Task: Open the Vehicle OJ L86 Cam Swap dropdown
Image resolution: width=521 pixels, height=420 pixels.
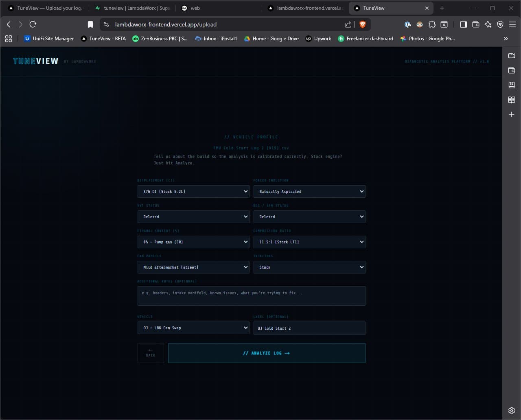Action: (x=193, y=328)
